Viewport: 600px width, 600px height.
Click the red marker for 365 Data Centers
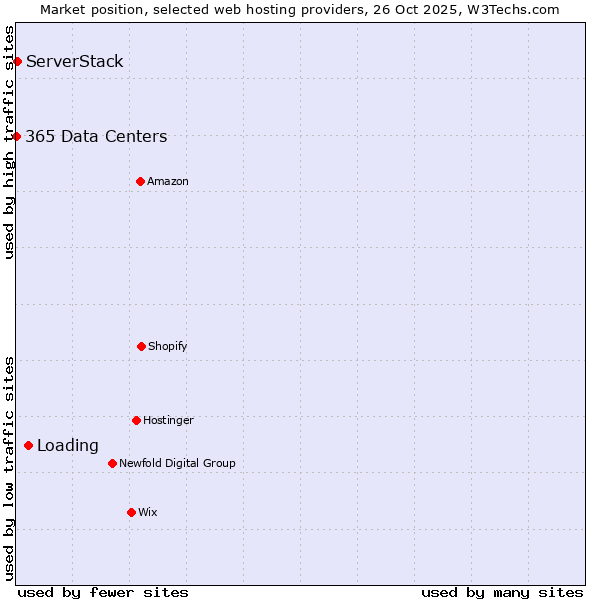click(17, 137)
